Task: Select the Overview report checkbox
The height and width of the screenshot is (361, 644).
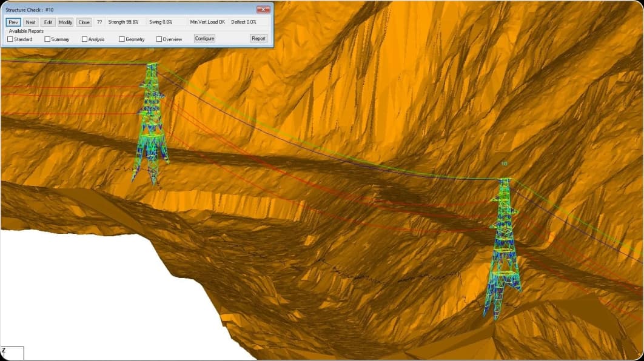Action: click(159, 39)
